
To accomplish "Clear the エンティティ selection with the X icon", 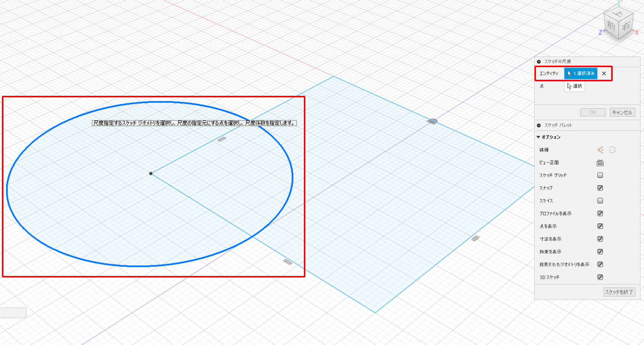I will click(x=604, y=74).
